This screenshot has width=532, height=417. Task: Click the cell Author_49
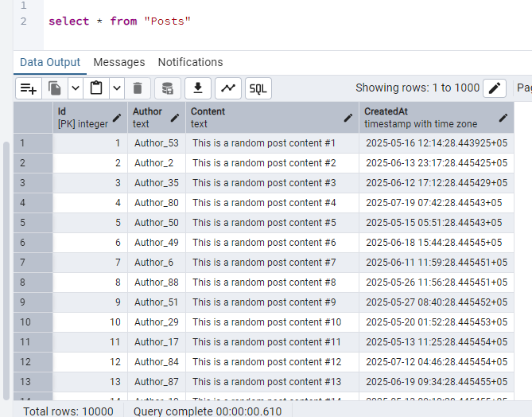coord(157,243)
